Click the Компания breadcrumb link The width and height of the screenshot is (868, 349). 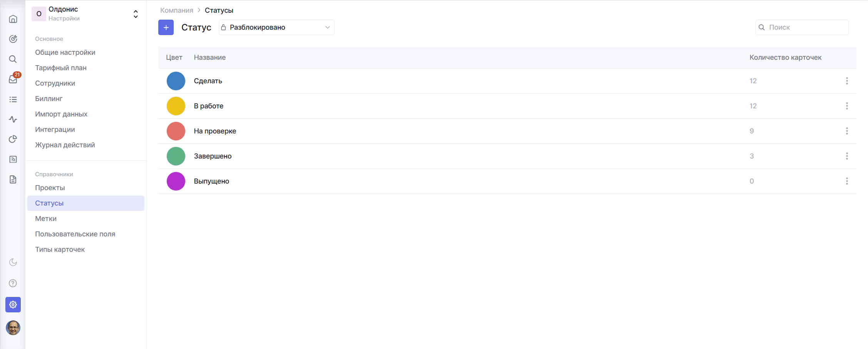point(176,10)
